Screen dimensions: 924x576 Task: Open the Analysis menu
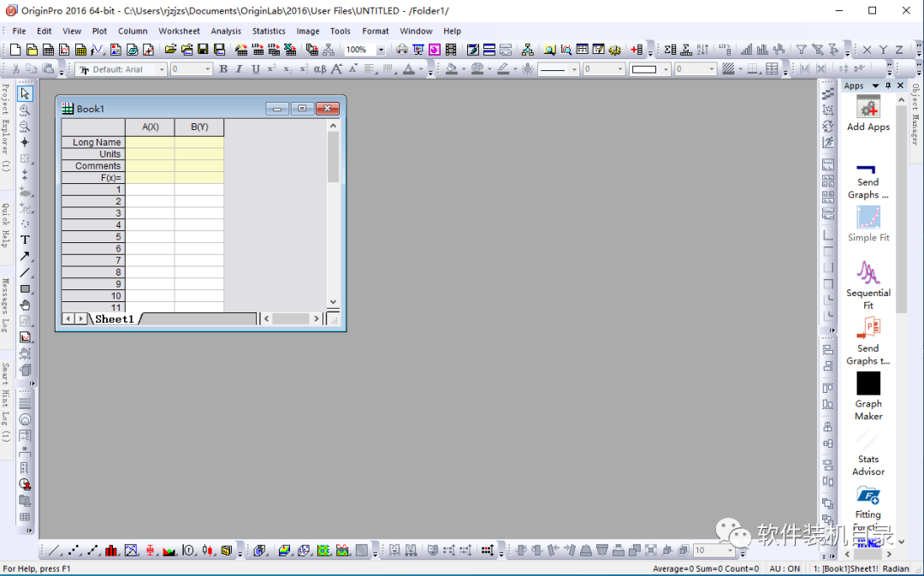point(226,32)
